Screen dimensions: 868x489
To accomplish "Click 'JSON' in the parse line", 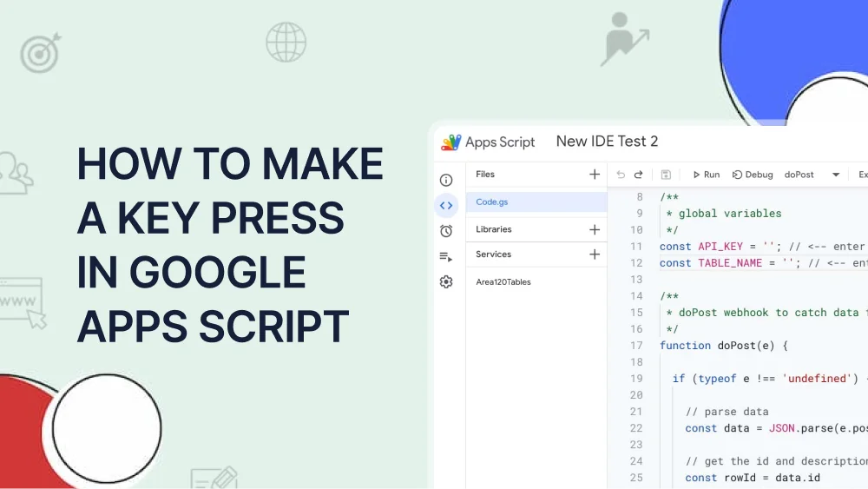I will coord(782,428).
